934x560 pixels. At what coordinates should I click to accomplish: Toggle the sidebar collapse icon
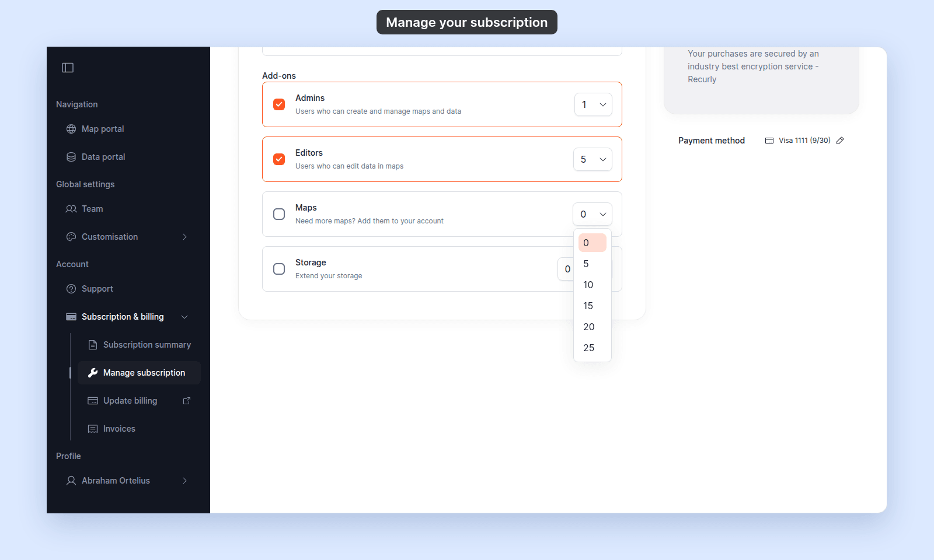tap(68, 68)
